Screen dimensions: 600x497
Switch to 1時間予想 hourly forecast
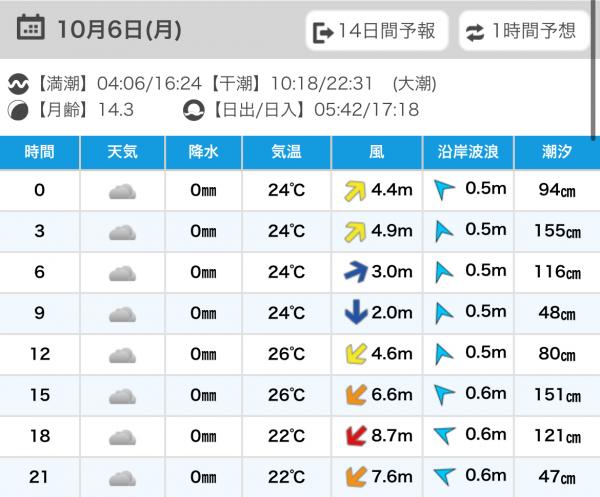(522, 32)
